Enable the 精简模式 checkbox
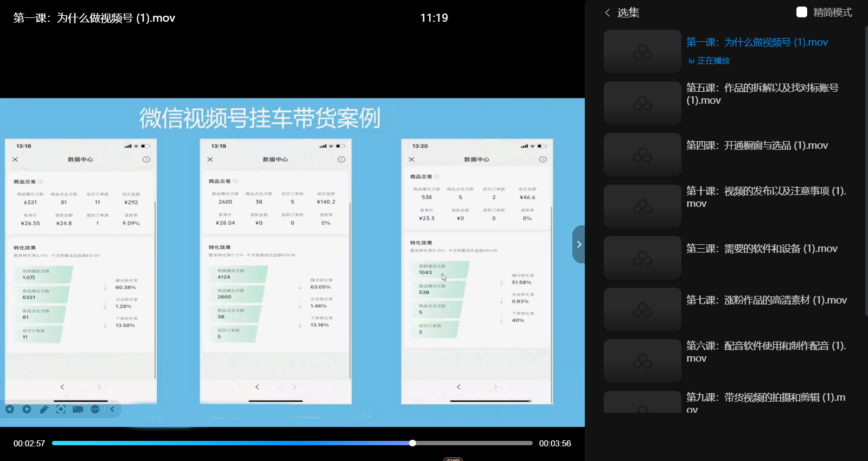868x461 pixels. pyautogui.click(x=802, y=12)
